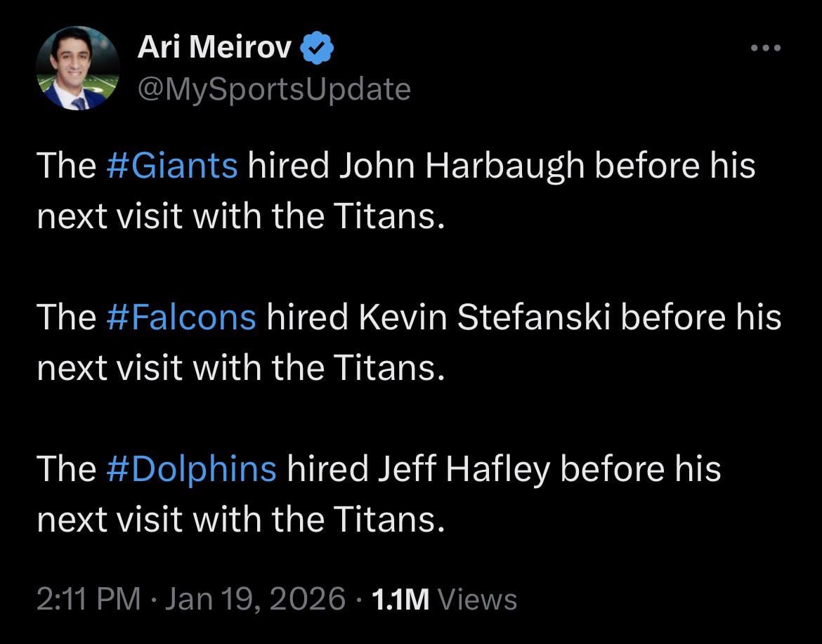822x644 pixels.
Task: Open Ari Meirov's profile avatar photo
Action: pos(77,68)
